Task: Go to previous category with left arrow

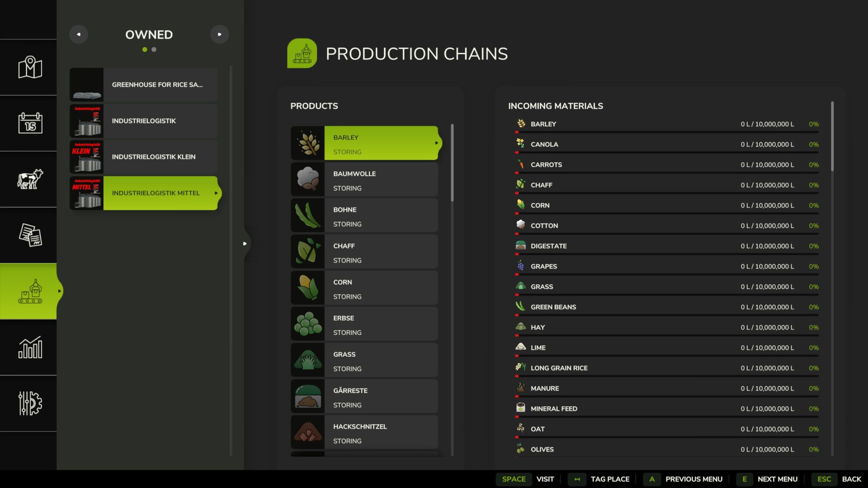Action: 79,34
